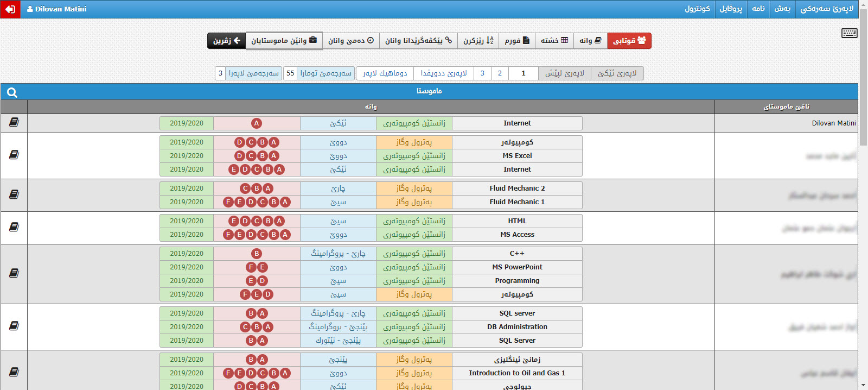Open the وانە toolbar tab
868x390 pixels.
(x=590, y=41)
